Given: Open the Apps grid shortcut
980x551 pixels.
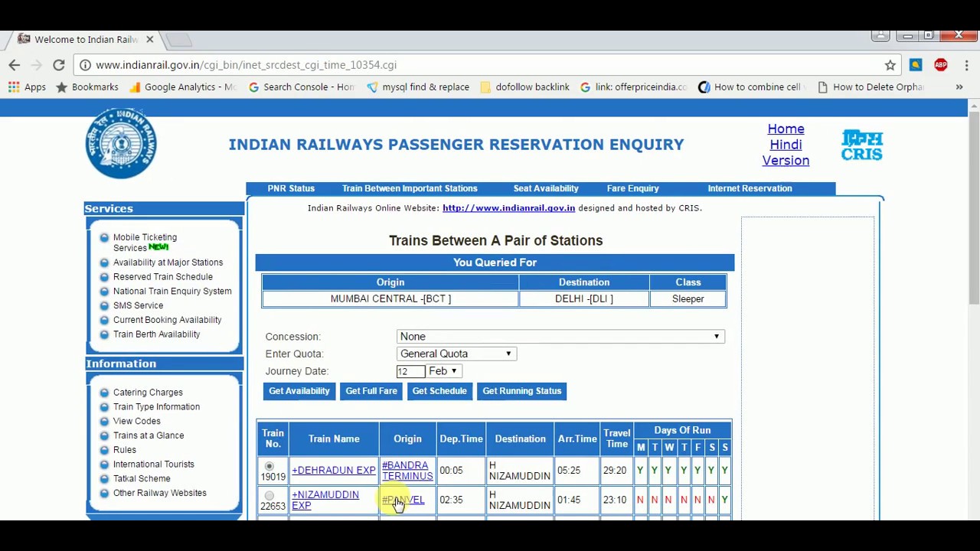Looking at the screenshot, I should pyautogui.click(x=27, y=87).
